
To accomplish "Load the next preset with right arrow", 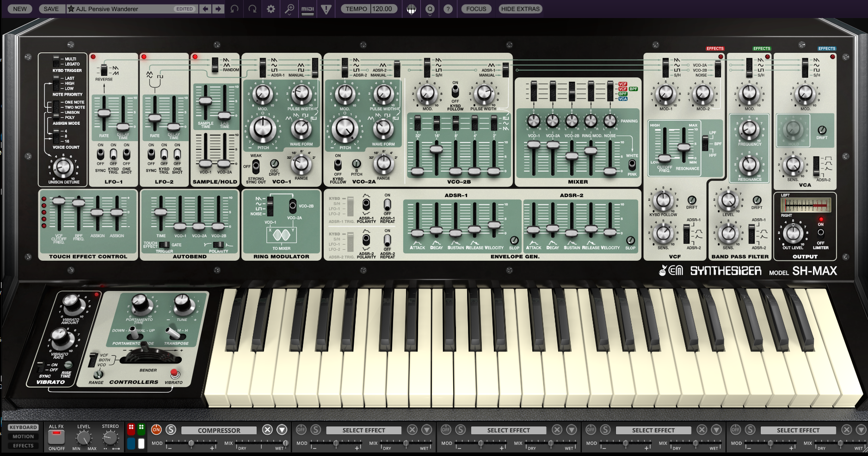I will tap(218, 9).
